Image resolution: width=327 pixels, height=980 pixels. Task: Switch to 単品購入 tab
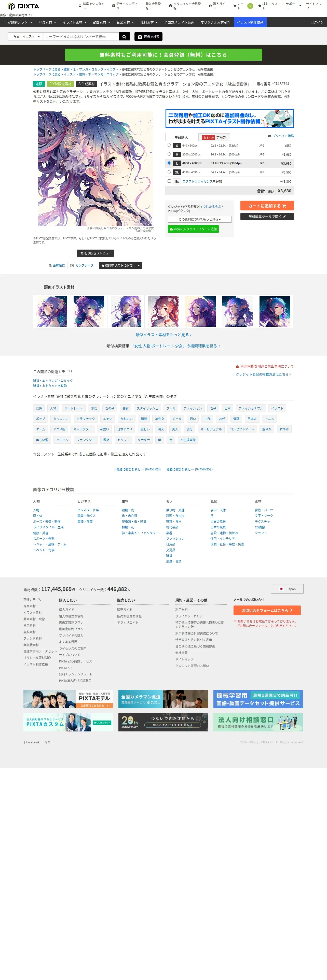(181, 137)
